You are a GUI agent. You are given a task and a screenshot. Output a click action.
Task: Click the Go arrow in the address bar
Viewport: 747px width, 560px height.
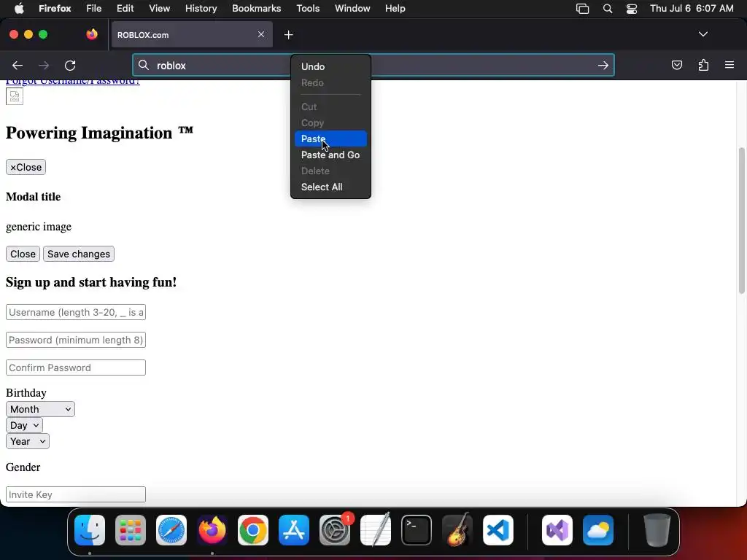[603, 65]
